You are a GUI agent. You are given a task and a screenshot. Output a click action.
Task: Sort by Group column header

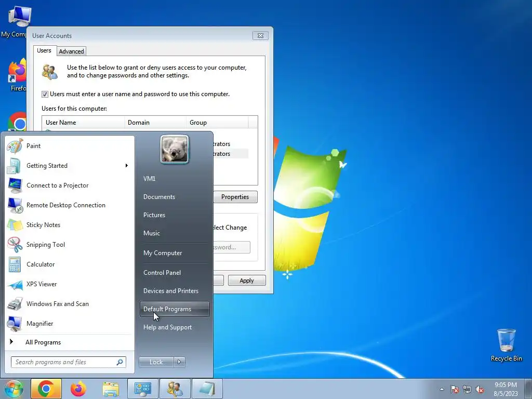(x=217, y=123)
